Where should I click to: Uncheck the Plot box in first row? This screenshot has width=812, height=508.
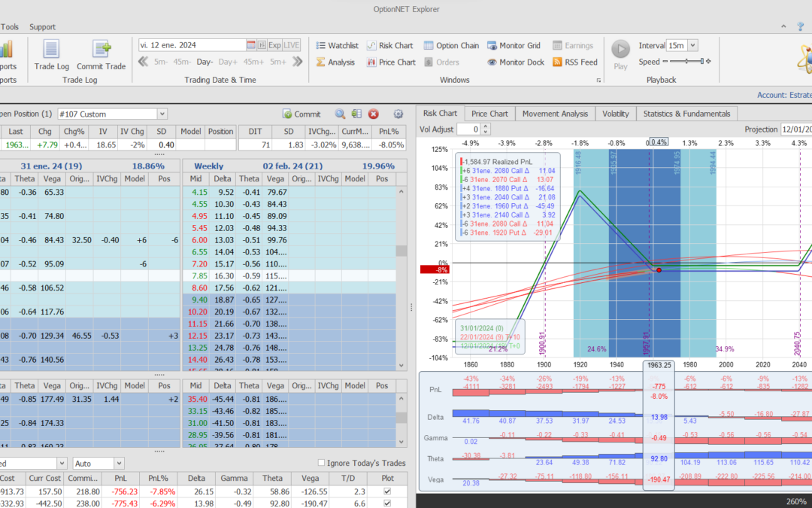(387, 491)
